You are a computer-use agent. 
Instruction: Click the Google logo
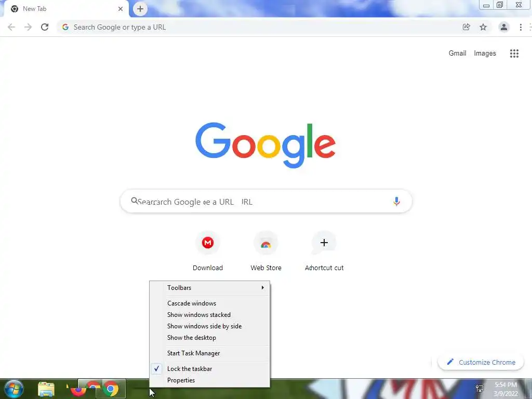[x=265, y=145]
